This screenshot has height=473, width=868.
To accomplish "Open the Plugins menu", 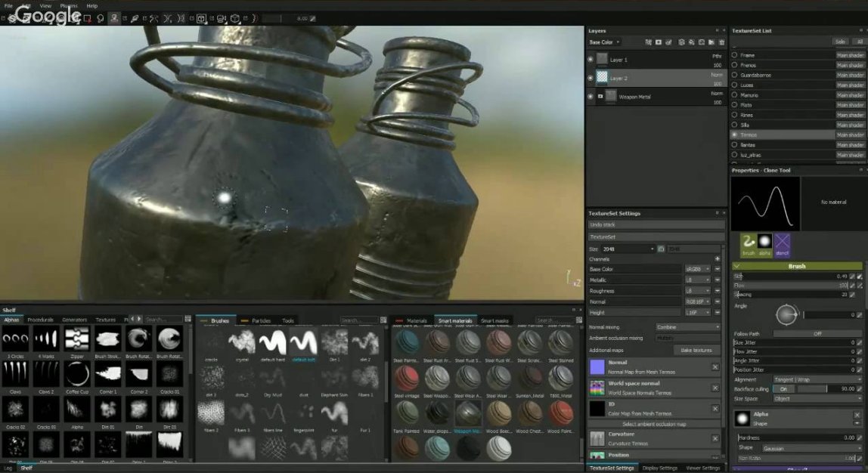I will coord(68,5).
